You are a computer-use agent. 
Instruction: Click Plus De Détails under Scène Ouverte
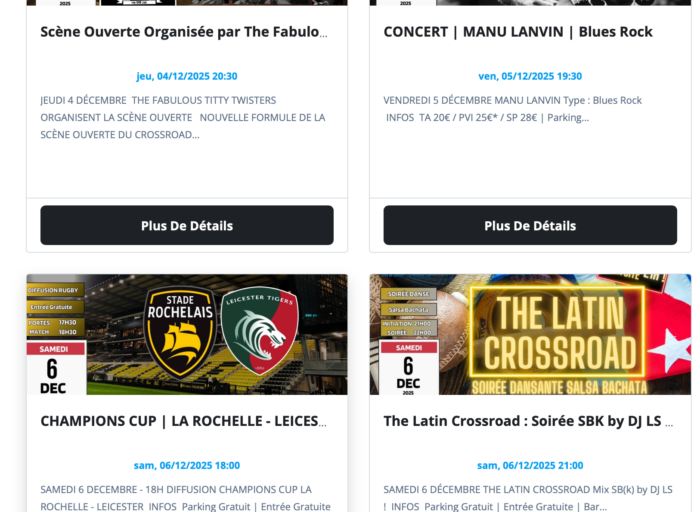187,225
